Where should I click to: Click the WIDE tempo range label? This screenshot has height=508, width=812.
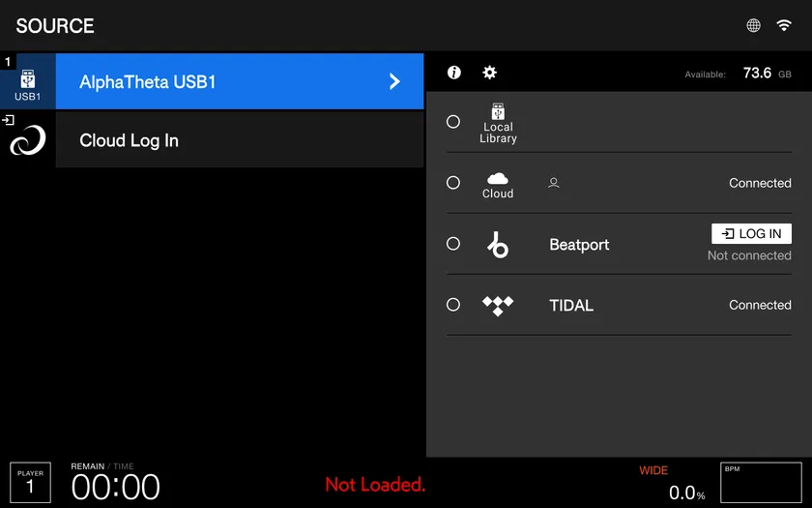[653, 470]
